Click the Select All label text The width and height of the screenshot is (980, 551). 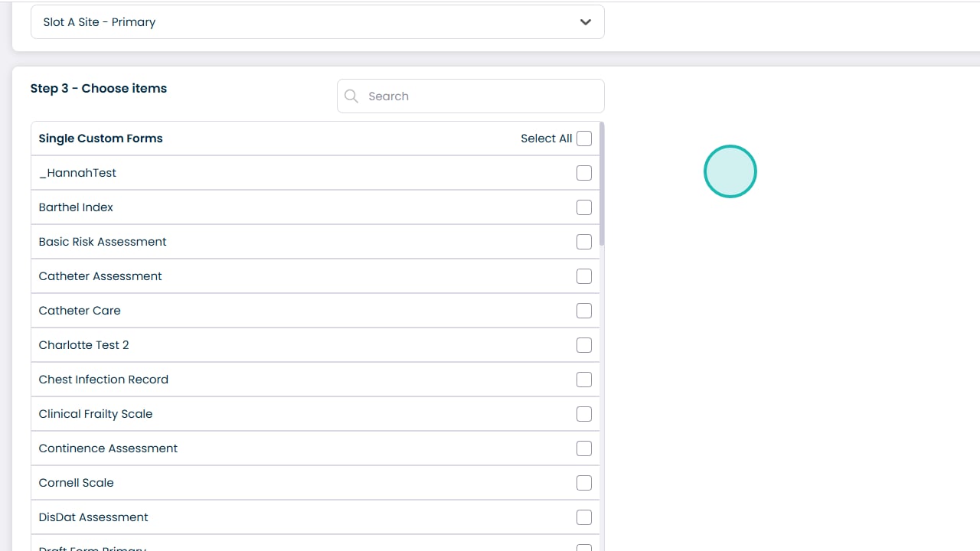click(547, 139)
